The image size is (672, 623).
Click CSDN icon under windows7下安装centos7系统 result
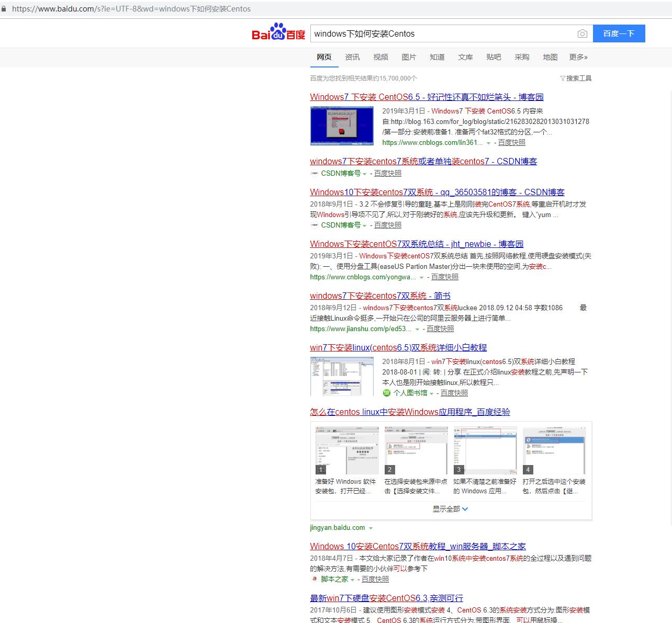click(x=315, y=173)
